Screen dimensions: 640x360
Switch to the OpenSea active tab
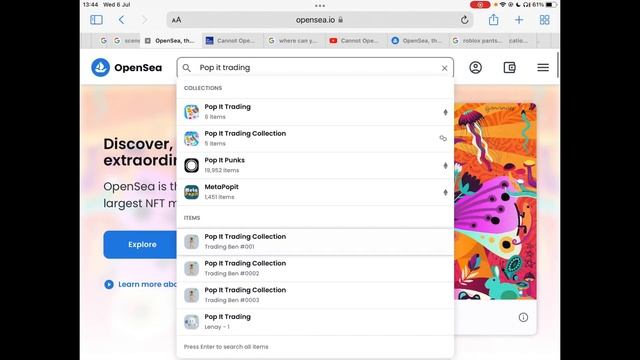coord(171,41)
